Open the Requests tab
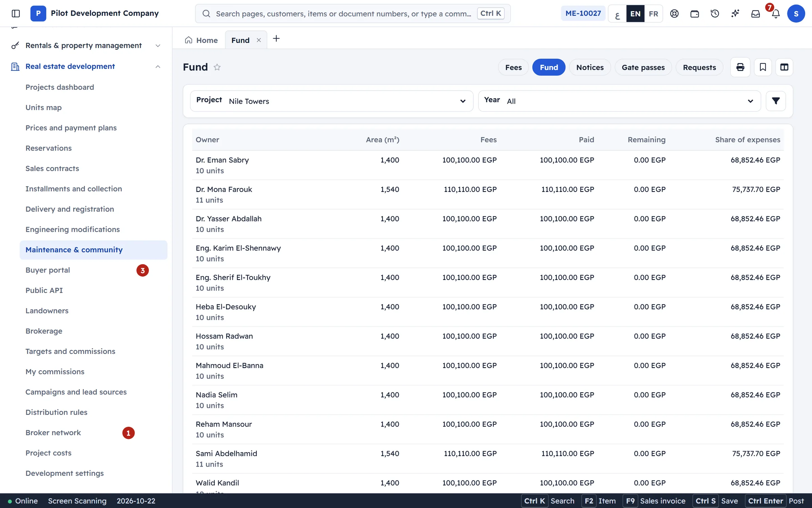812x508 pixels. tap(699, 67)
